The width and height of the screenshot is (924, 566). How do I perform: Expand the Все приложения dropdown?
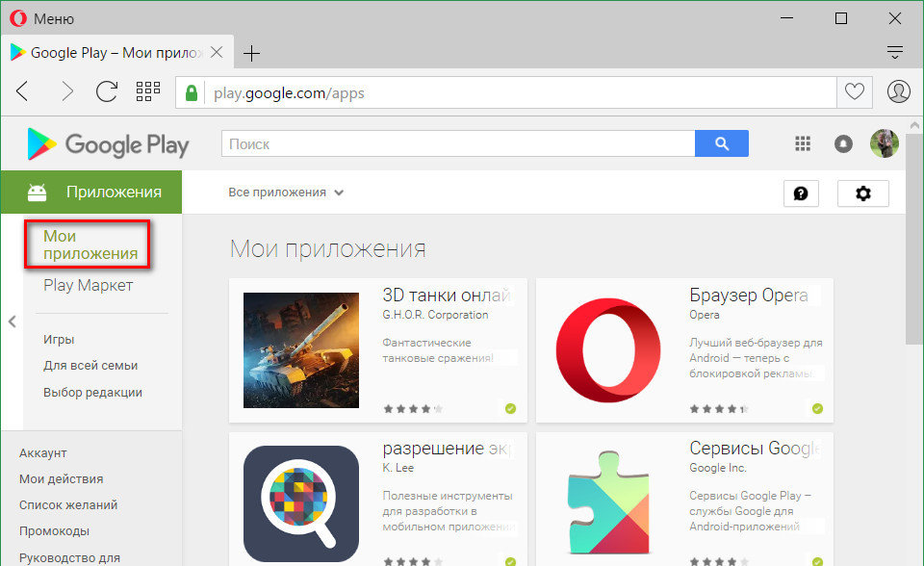(286, 193)
